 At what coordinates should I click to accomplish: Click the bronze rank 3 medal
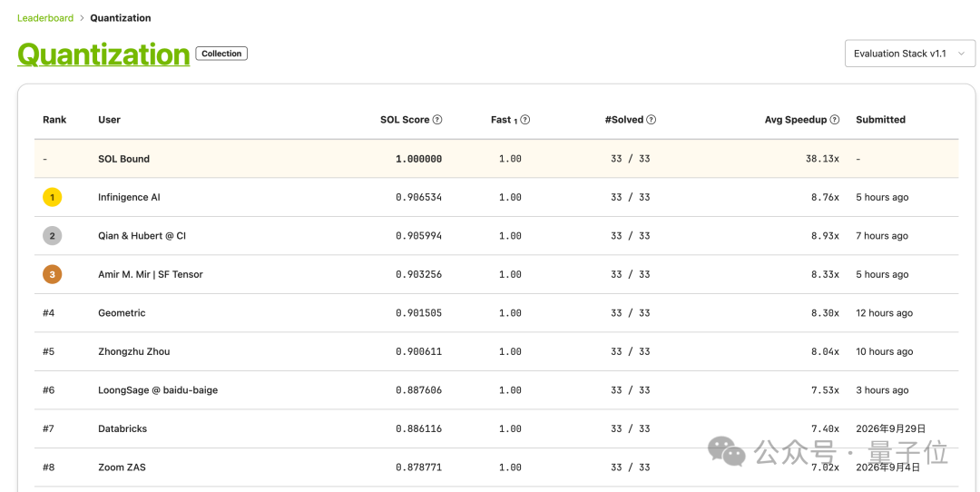click(52, 274)
